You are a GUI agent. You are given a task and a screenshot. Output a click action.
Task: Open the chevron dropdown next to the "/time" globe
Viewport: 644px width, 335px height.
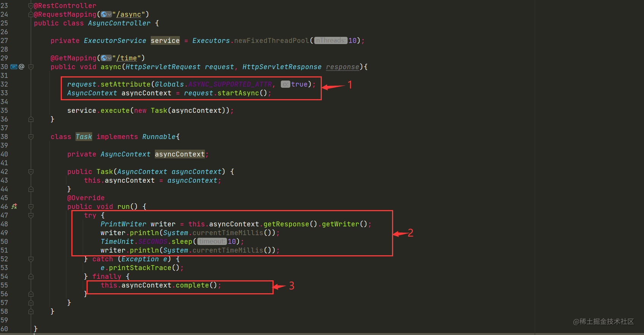pos(109,58)
